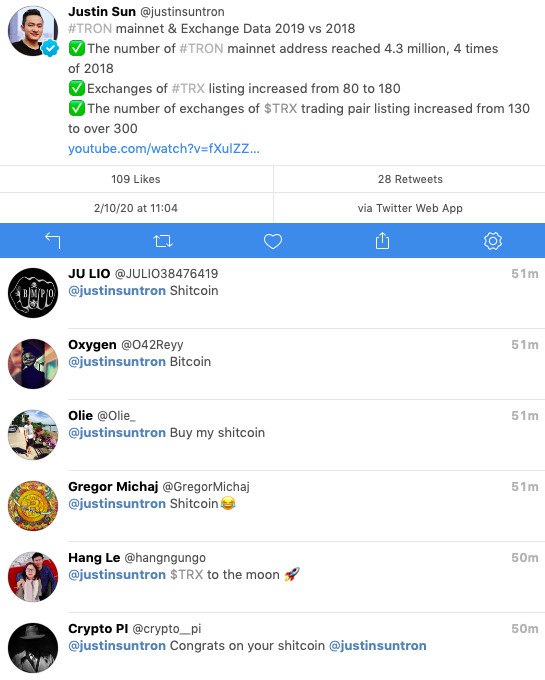Click Justin Sun's verified badge
This screenshot has height=680, width=545.
pos(50,48)
